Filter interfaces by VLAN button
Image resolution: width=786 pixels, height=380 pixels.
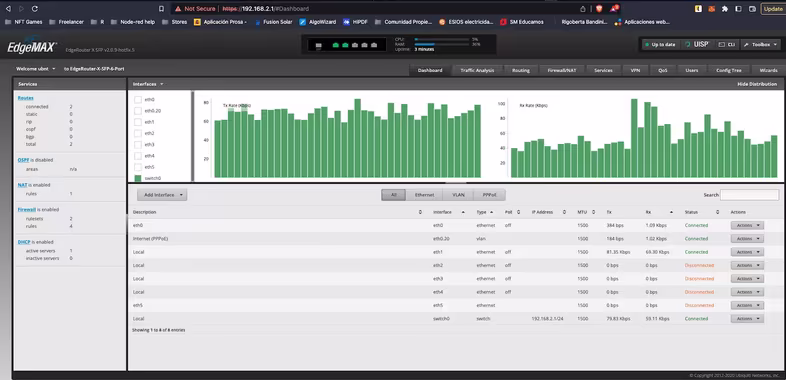pos(458,195)
